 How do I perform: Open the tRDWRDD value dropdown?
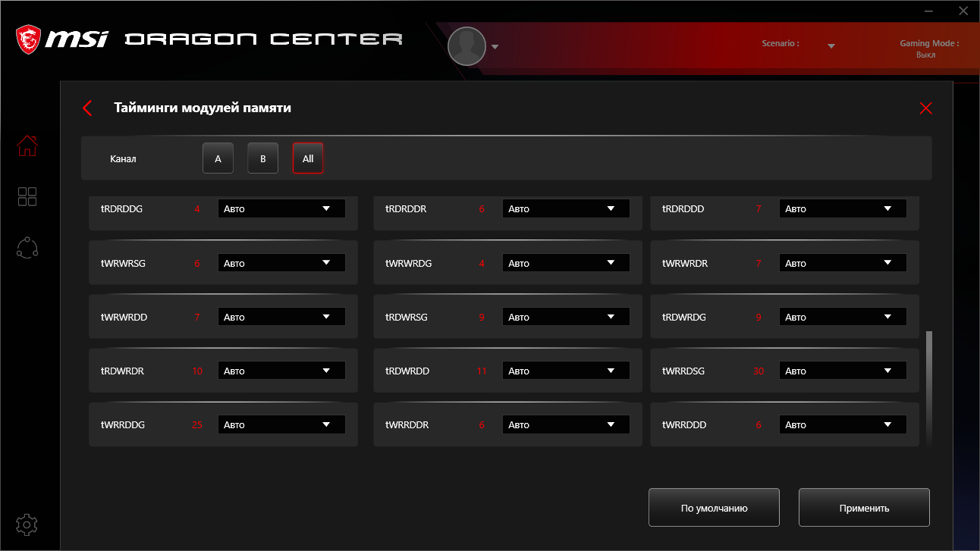(x=566, y=371)
